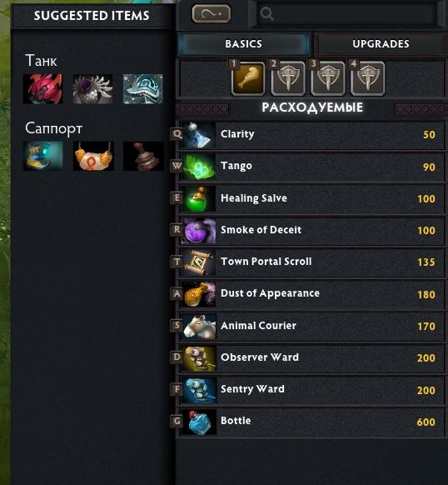
Task: Switch to the UPGRADES tab
Action: [381, 43]
